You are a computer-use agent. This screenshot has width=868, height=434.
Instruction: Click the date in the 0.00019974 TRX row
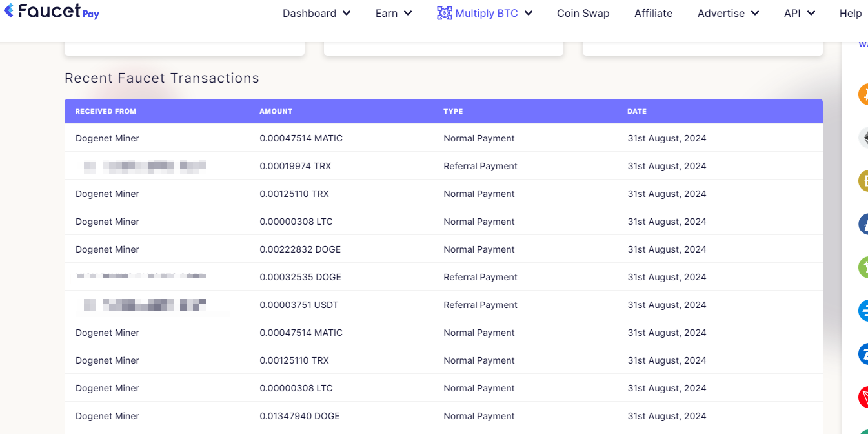(x=667, y=166)
